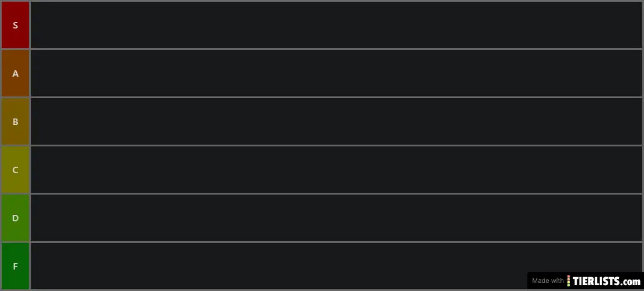Click the letter F in the bottom tier

(15, 267)
